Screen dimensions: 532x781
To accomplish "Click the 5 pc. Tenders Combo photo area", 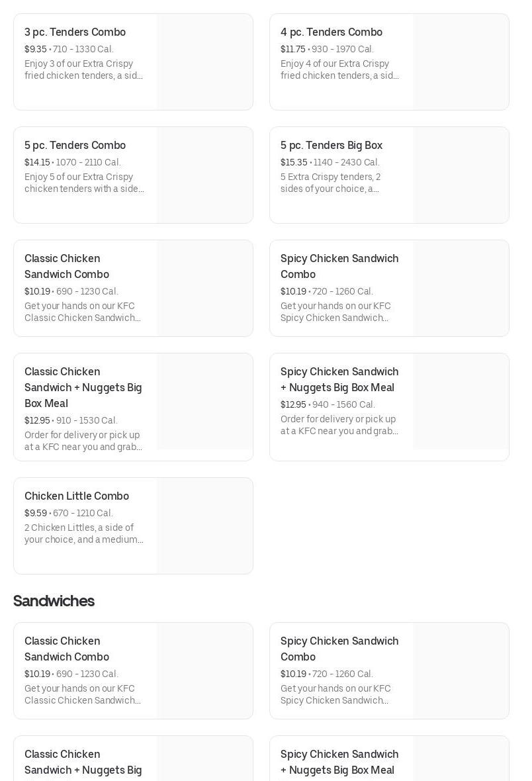I will coord(204,175).
